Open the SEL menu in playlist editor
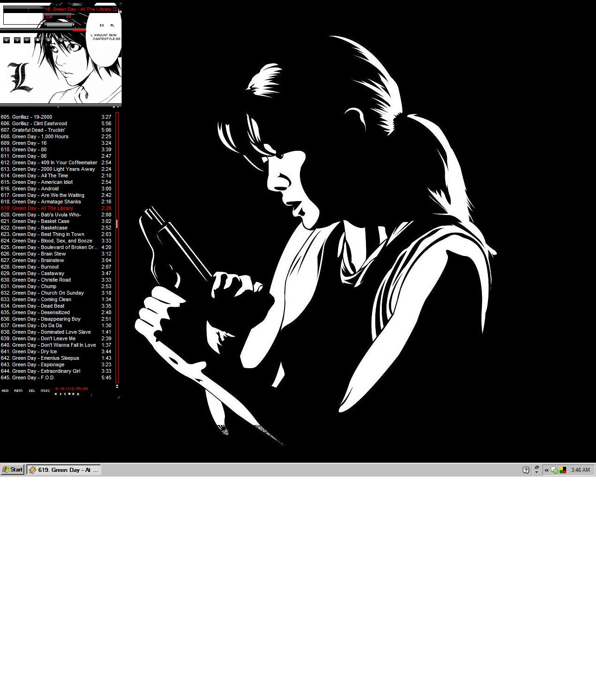The width and height of the screenshot is (596, 700). [32, 391]
